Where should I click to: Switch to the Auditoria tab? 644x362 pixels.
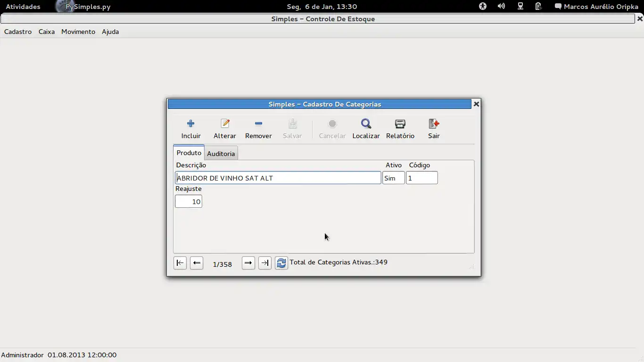pos(221,154)
